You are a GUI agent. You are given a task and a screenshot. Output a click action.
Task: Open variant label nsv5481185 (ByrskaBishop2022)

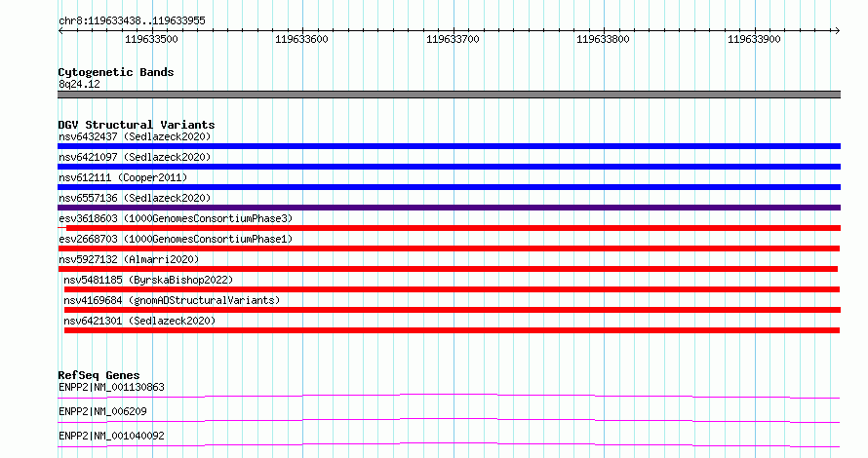pos(148,280)
